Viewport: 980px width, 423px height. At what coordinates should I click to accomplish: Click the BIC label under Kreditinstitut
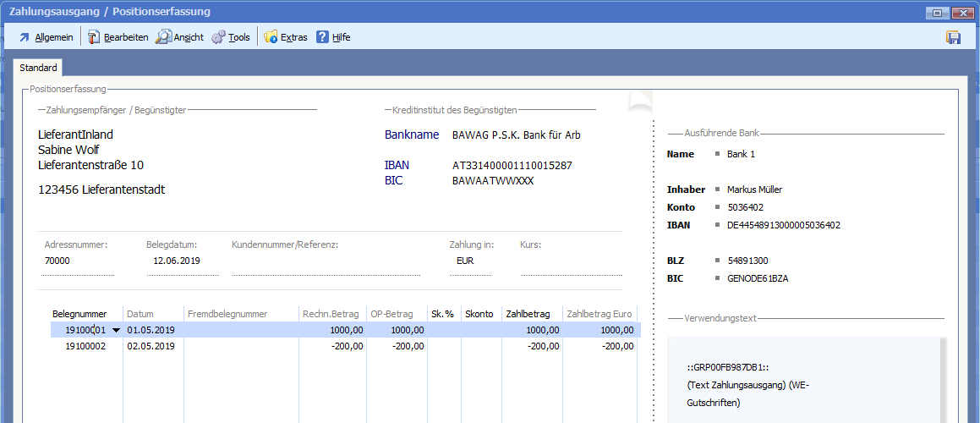pos(393,180)
